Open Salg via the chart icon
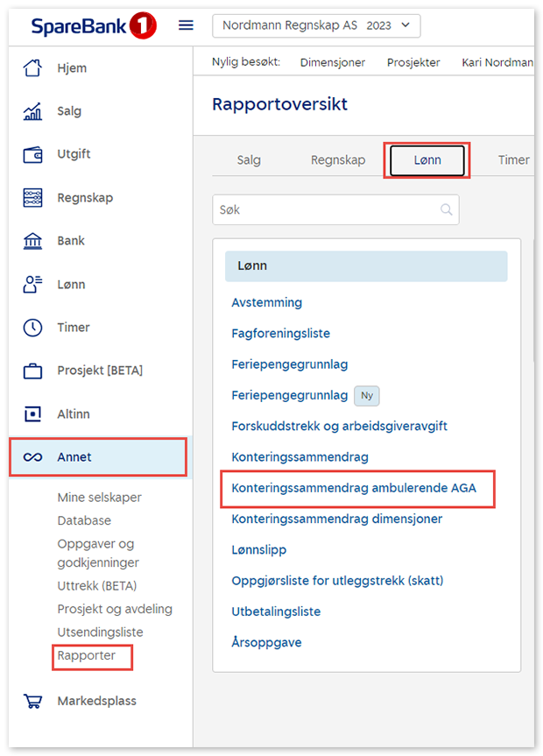 [32, 111]
